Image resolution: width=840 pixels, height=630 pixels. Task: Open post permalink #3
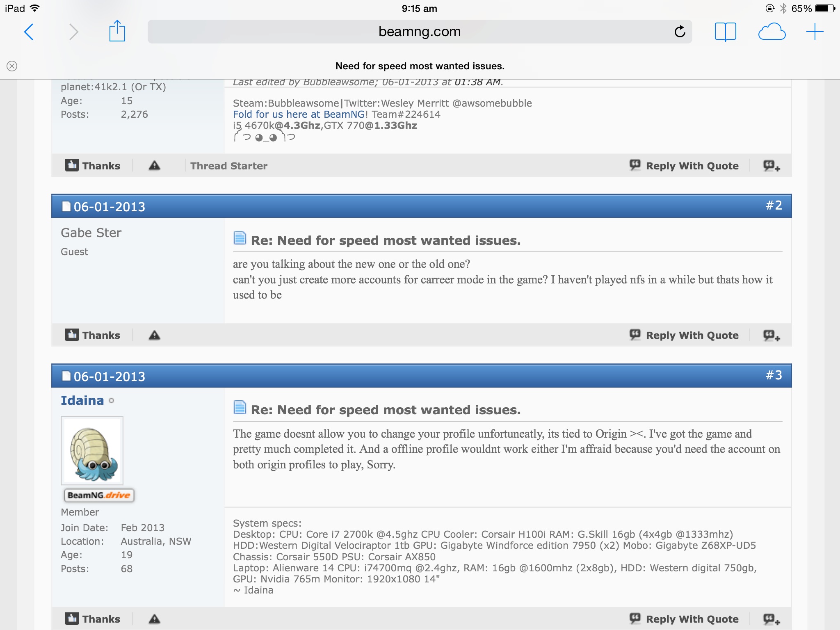click(774, 375)
